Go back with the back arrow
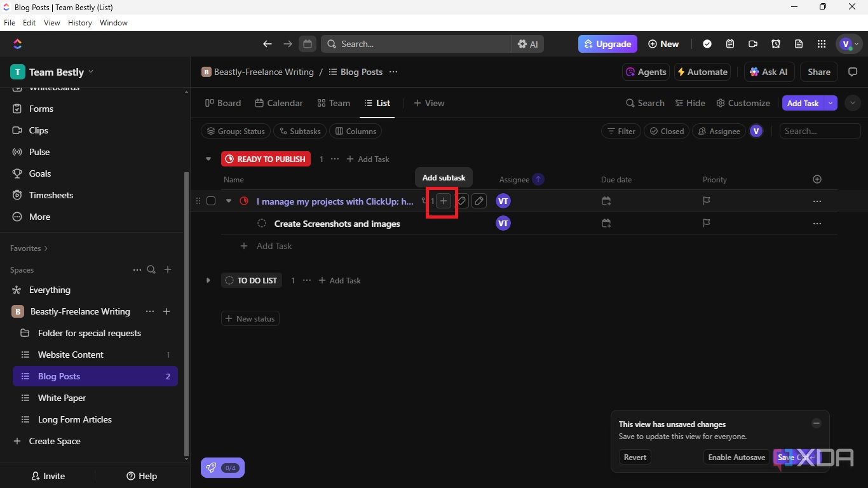Image resolution: width=868 pixels, height=488 pixels. point(268,44)
